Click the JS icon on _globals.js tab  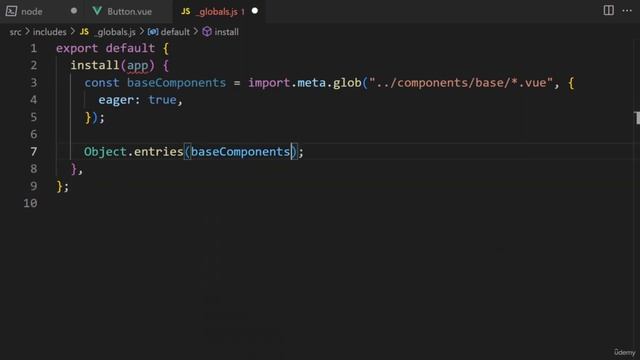[186, 11]
